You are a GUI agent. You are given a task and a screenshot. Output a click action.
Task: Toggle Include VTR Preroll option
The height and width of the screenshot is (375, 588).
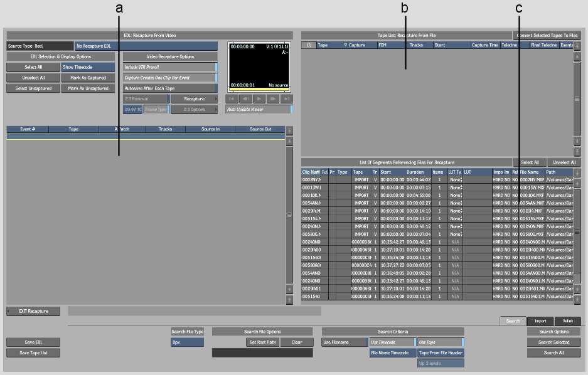(169, 67)
